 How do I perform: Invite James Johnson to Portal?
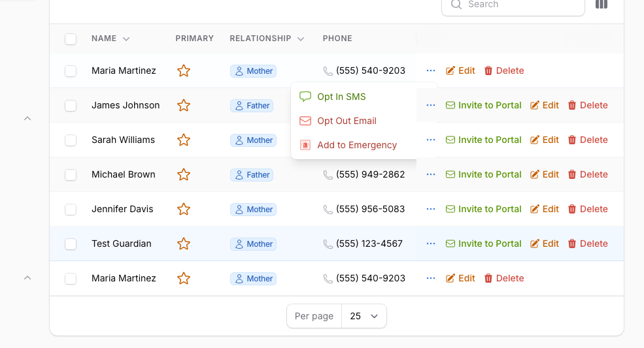coord(483,105)
